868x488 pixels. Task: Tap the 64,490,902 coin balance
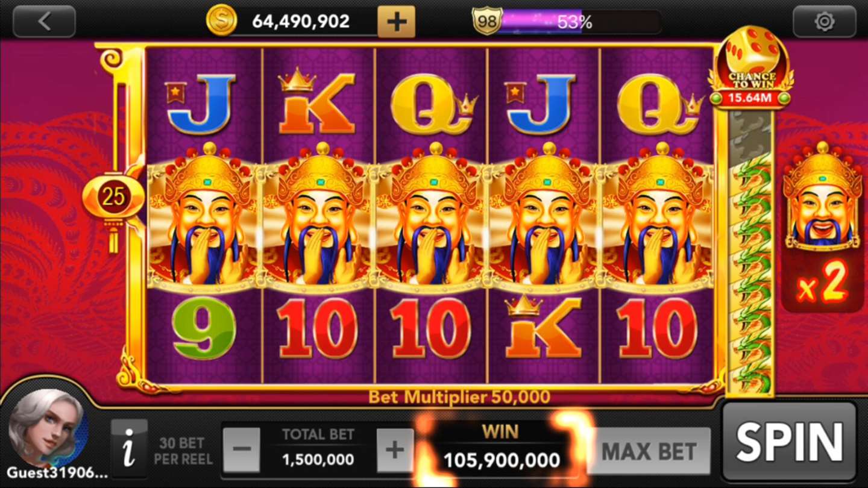point(301,22)
